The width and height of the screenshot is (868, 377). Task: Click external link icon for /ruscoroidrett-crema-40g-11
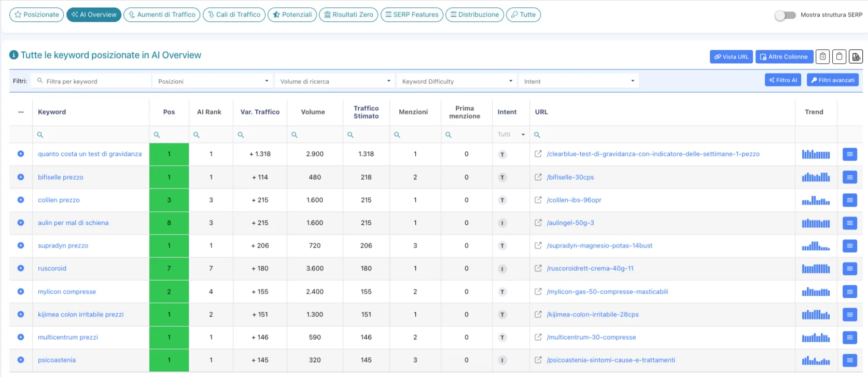coord(538,268)
